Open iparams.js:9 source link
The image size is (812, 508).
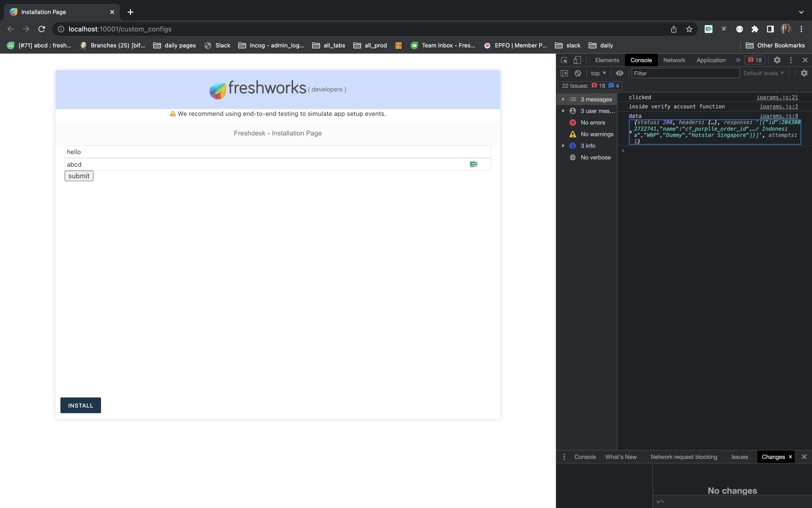click(779, 116)
